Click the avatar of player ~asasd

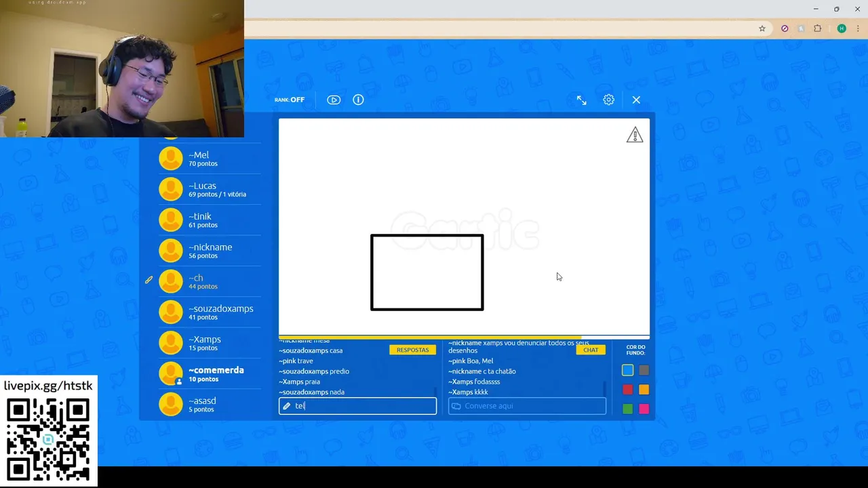pyautogui.click(x=171, y=405)
